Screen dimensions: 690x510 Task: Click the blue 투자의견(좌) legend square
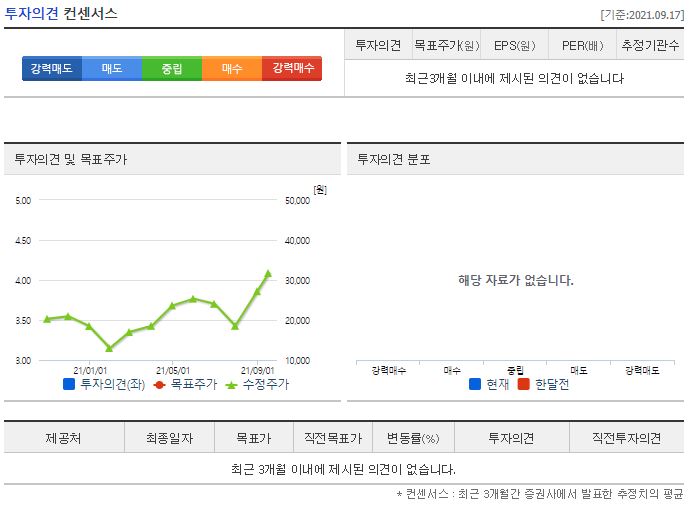pyautogui.click(x=69, y=384)
